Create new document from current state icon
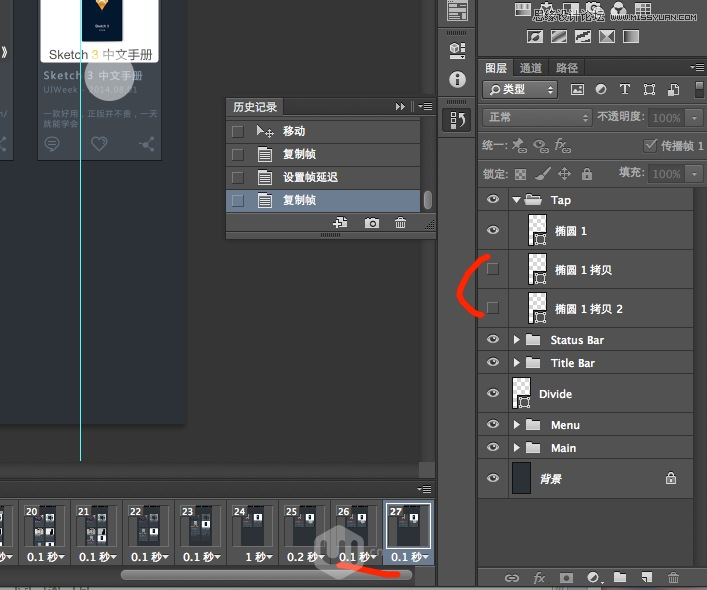Image resolution: width=707 pixels, height=590 pixels. [x=340, y=222]
